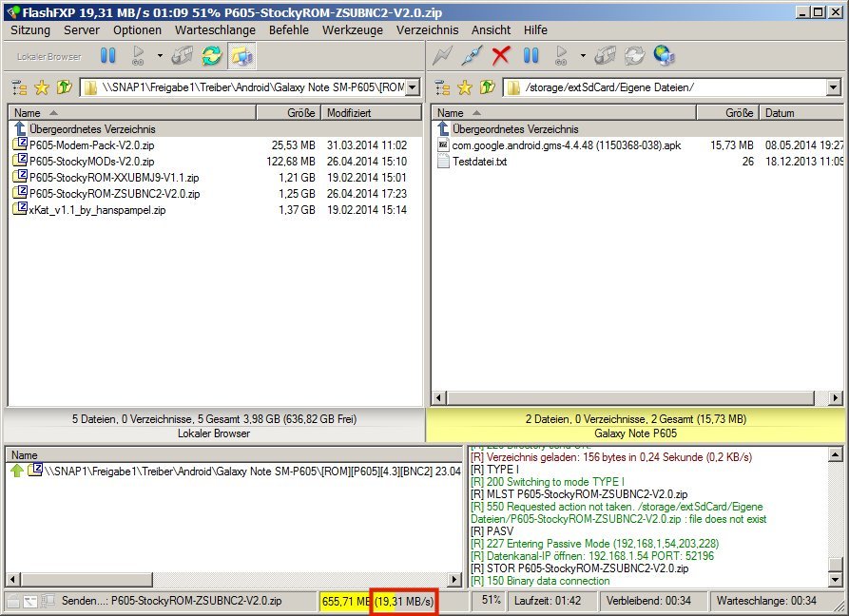849x616 pixels.
Task: Click the log pane scroll up arrow
Action: (x=836, y=454)
